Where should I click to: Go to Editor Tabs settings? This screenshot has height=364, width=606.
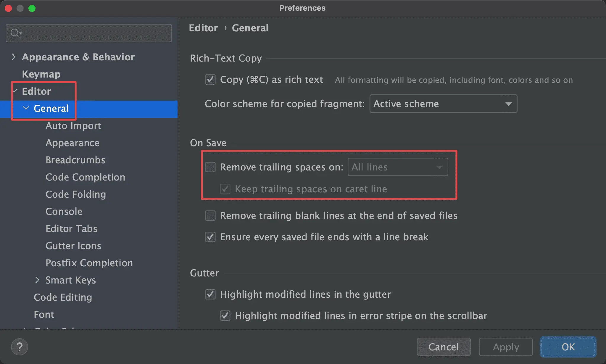click(71, 228)
